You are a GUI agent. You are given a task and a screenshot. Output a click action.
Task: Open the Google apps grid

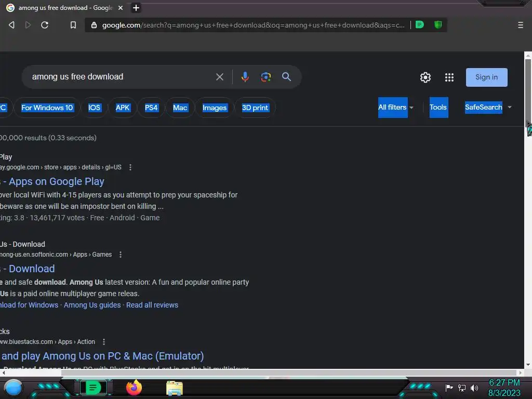(449, 77)
